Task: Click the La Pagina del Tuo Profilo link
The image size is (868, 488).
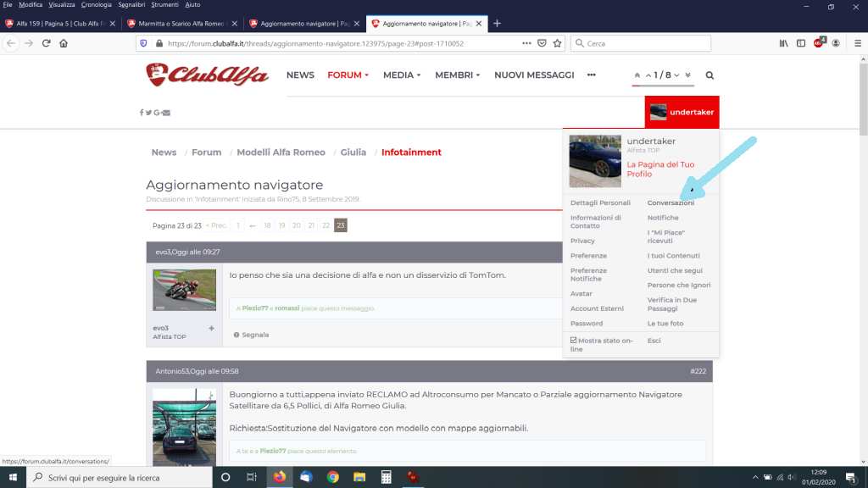Action: 650,169
